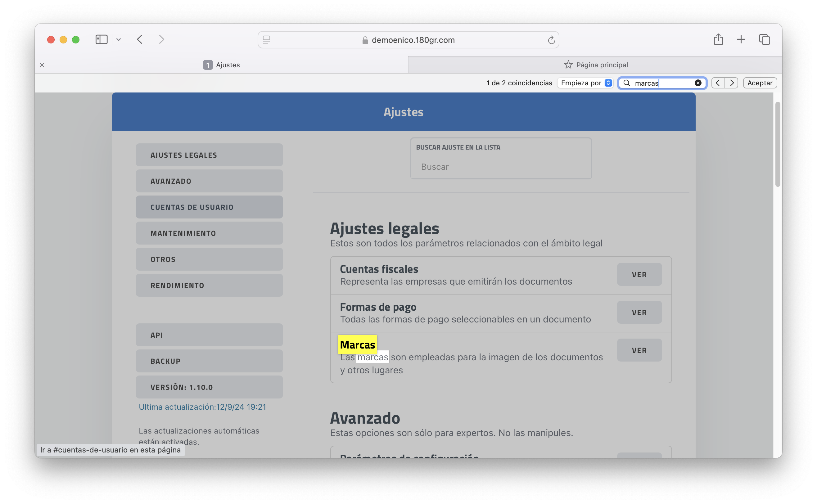
Task: Go to the previous find match
Action: [x=718, y=83]
